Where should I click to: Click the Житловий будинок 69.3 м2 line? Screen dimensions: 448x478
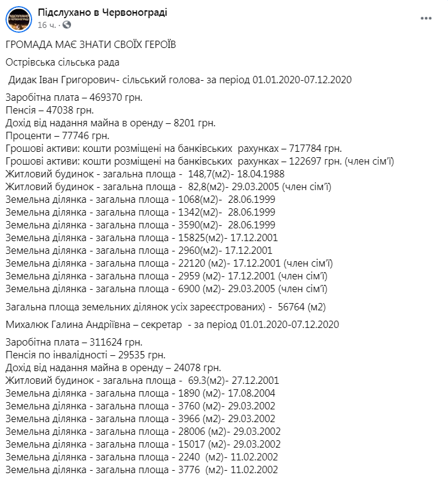point(142,381)
